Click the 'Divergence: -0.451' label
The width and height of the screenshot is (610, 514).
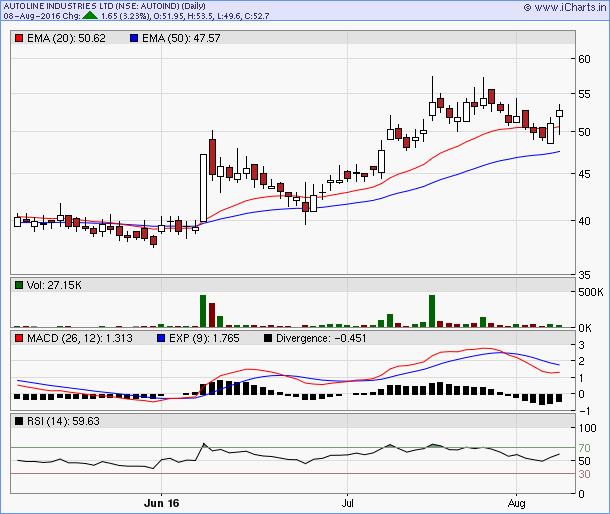click(x=321, y=338)
